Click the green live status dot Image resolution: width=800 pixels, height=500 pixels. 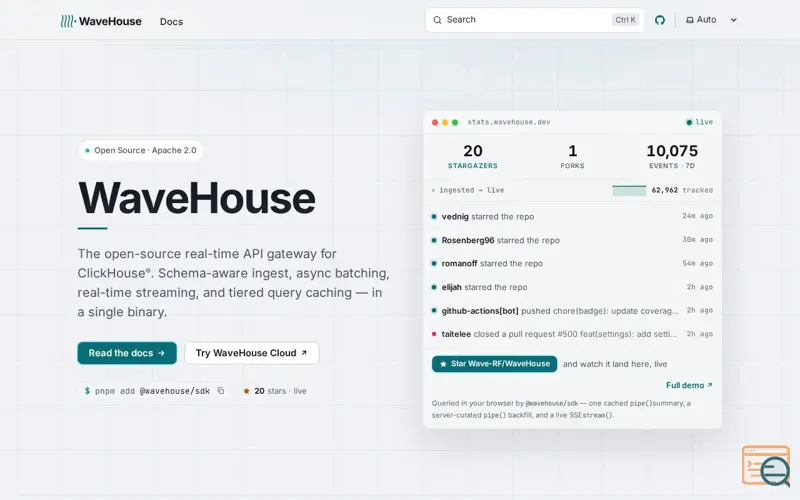coord(689,122)
